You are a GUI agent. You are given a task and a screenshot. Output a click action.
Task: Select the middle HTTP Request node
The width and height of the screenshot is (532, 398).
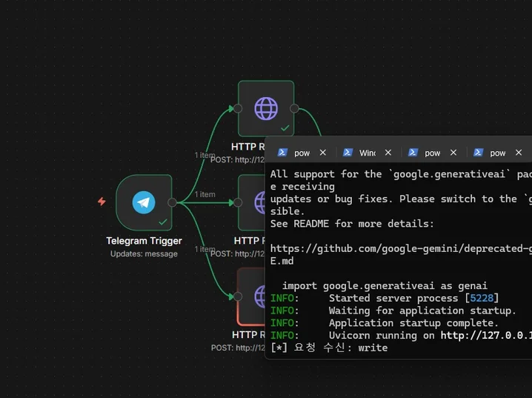[x=252, y=202]
